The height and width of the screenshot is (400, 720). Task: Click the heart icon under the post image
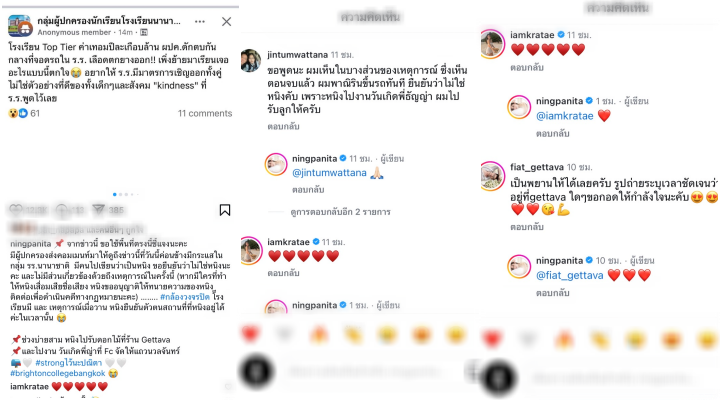tap(16, 210)
